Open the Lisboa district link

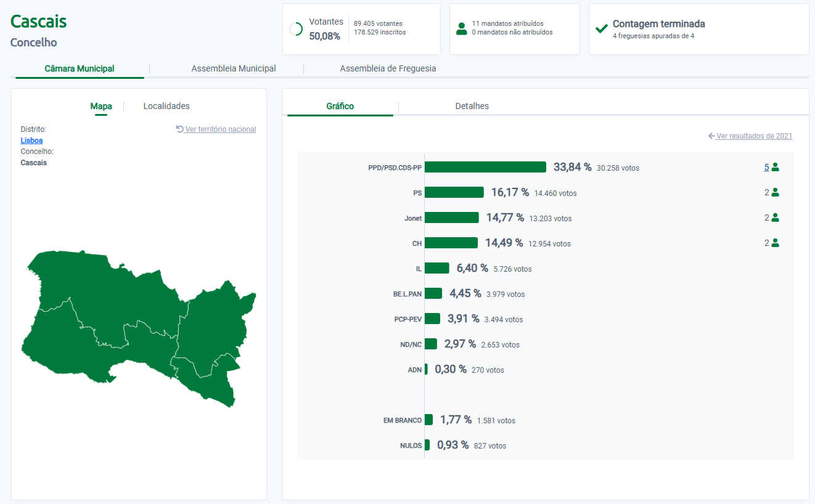[x=31, y=140]
